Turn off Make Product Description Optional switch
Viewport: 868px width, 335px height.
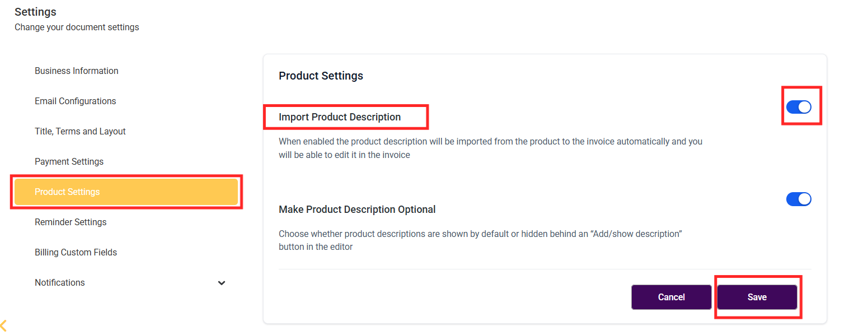coord(799,199)
